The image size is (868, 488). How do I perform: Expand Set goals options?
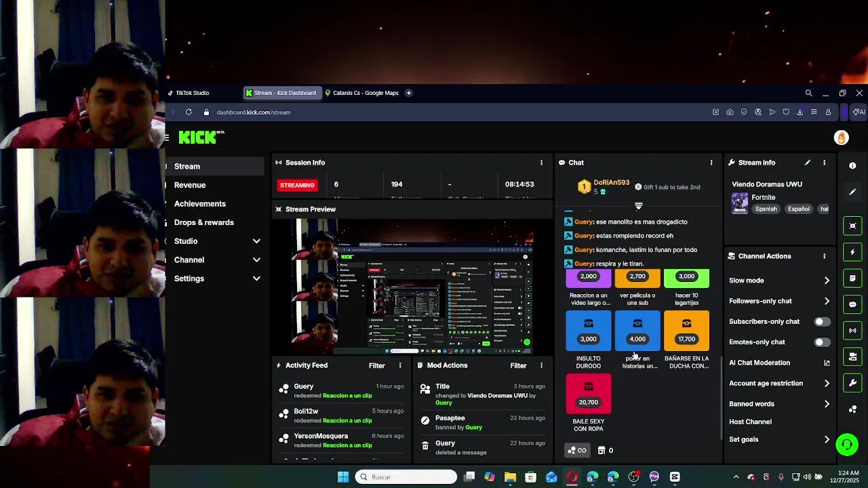(827, 439)
